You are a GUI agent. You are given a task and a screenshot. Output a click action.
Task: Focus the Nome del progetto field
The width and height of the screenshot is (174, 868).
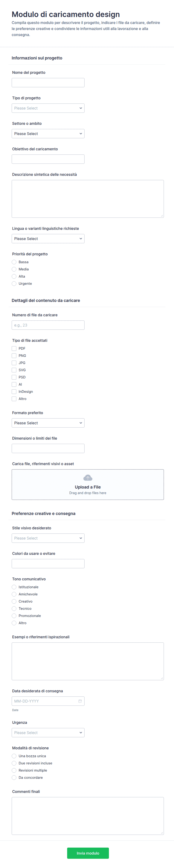click(48, 83)
